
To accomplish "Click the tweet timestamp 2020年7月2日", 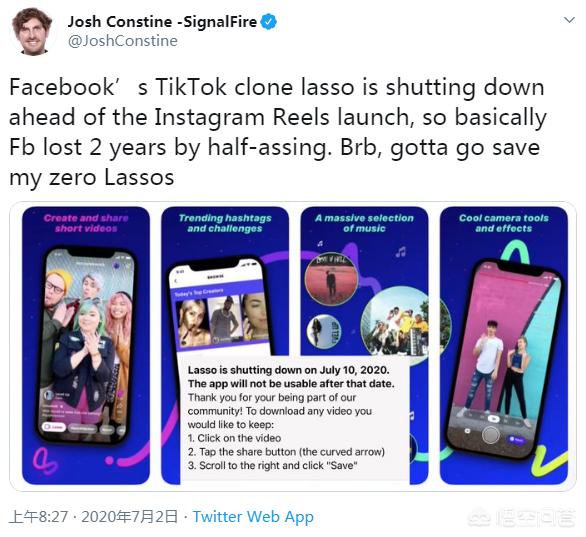I will [x=129, y=517].
